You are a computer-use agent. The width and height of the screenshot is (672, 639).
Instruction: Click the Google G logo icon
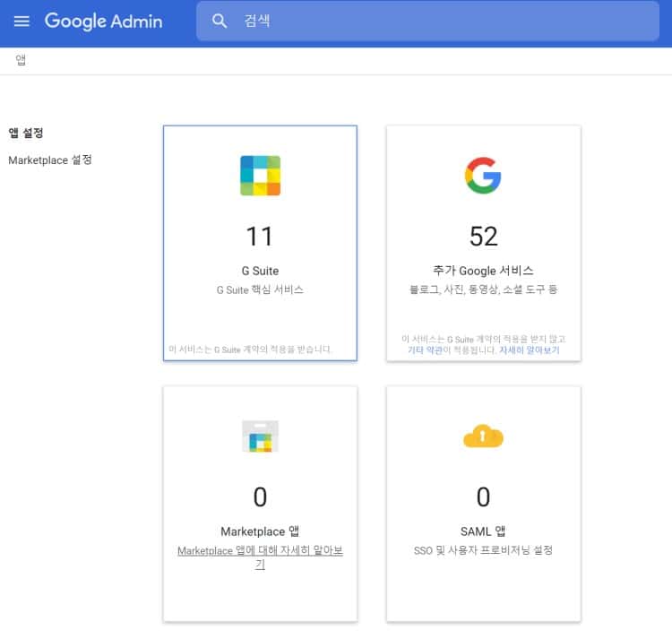pyautogui.click(x=483, y=176)
